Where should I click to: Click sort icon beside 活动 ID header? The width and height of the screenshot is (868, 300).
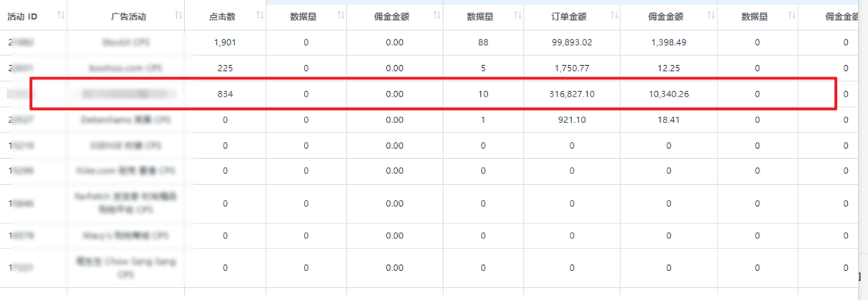point(60,16)
